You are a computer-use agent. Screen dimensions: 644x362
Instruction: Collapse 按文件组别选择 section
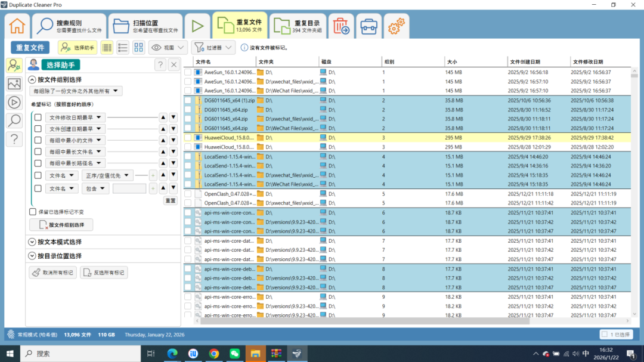pyautogui.click(x=32, y=80)
